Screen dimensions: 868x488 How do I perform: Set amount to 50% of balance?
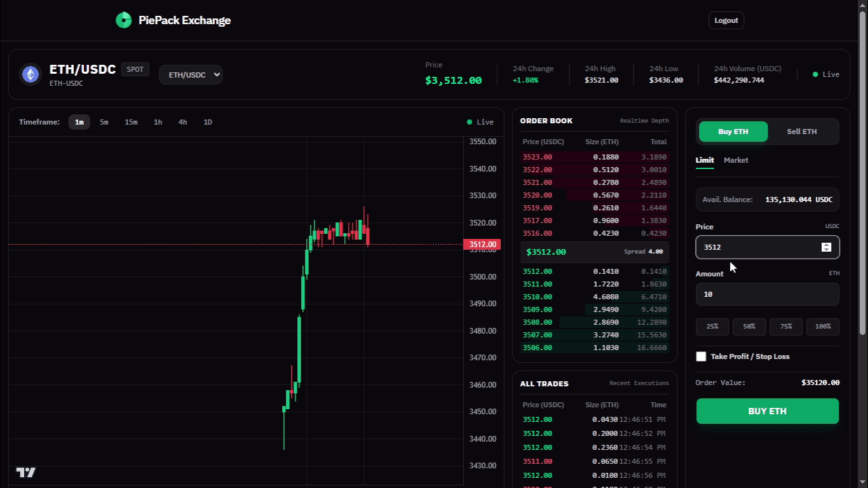749,327
